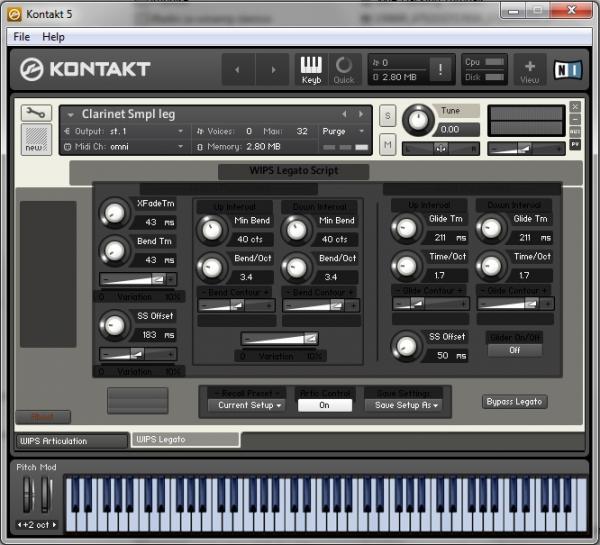Minimize instrument header with minus icon

575,119
